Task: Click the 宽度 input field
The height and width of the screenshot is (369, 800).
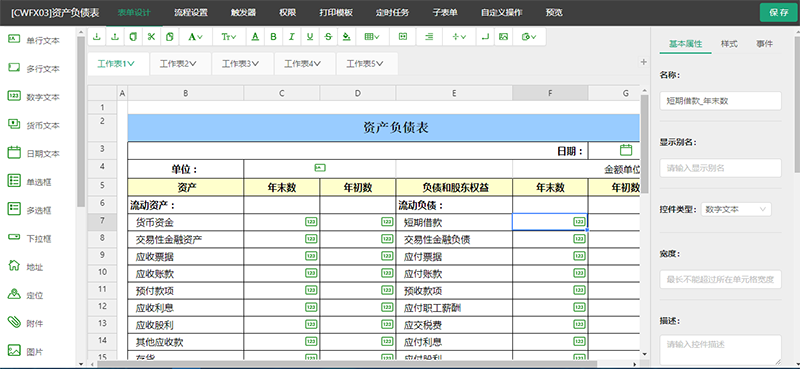Action: [x=720, y=279]
